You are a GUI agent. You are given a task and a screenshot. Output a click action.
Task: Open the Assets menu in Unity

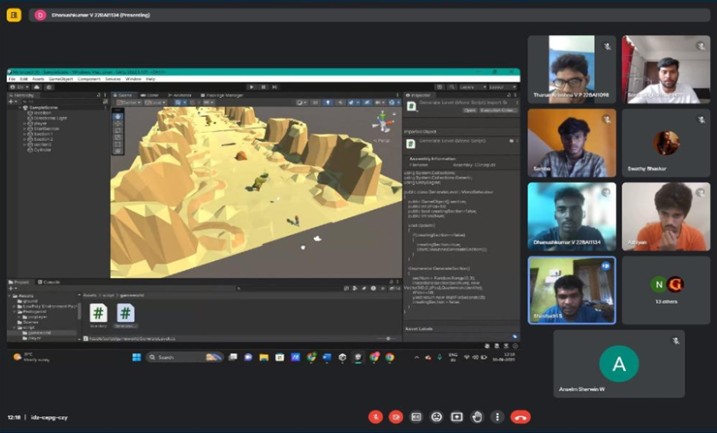[38, 79]
